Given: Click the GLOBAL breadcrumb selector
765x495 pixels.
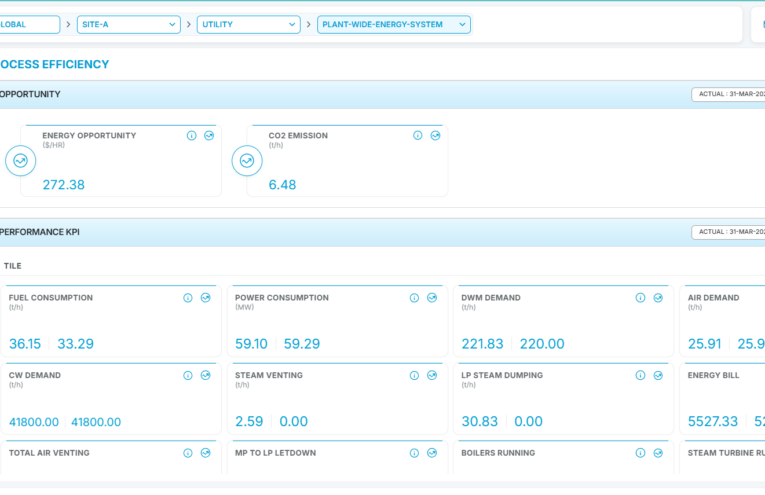Looking at the screenshot, I should tap(29, 24).
